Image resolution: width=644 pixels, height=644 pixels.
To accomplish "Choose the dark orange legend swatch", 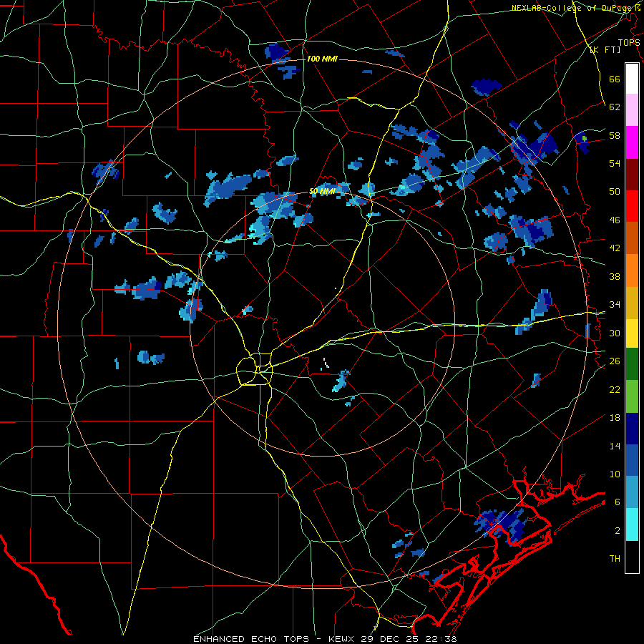I will (632, 238).
